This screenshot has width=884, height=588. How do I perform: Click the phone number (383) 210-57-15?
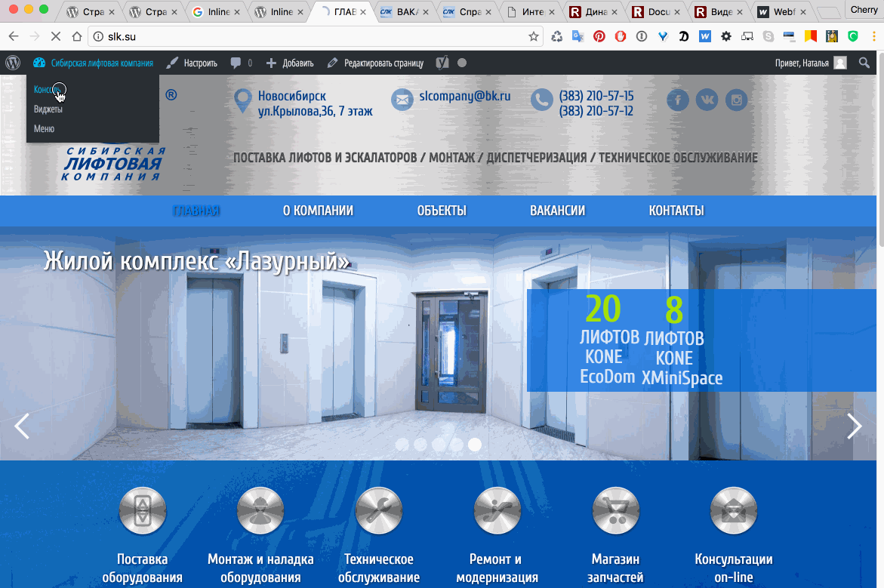coord(596,97)
